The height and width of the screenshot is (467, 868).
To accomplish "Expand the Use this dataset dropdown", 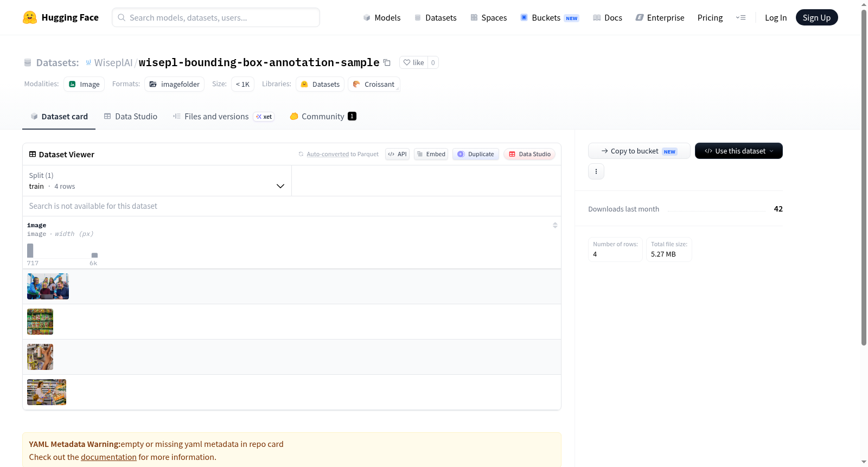I will (739, 151).
